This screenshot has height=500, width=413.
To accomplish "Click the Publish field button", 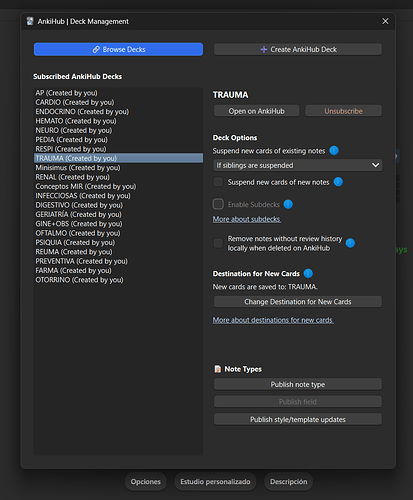I will [x=298, y=402].
